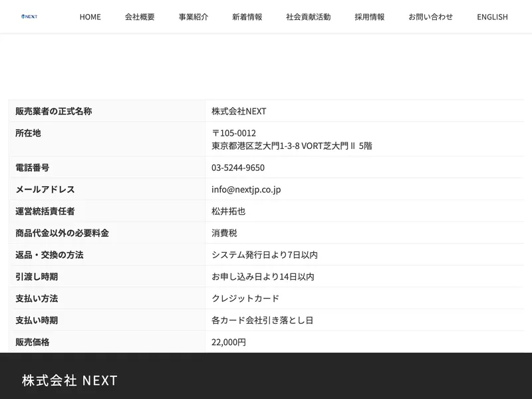The height and width of the screenshot is (399, 532).
Task: Click email info@nextjp.co.jp
Action: coord(246,190)
